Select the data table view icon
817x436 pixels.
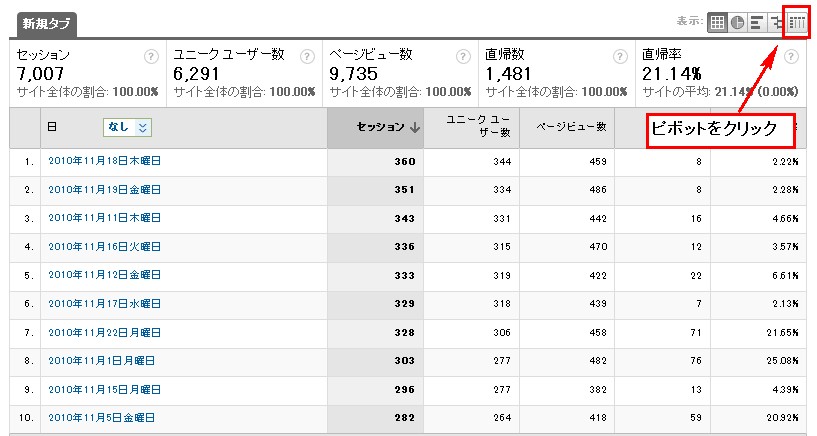(x=717, y=22)
